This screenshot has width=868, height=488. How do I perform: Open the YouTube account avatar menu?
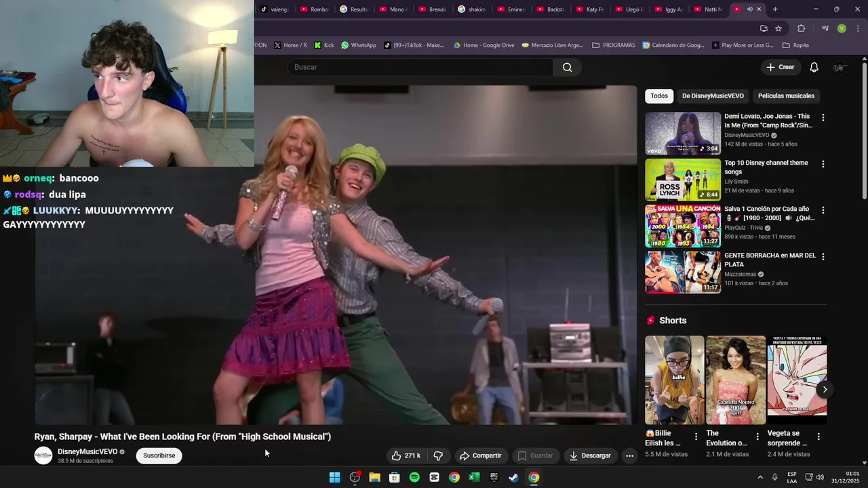pyautogui.click(x=840, y=67)
